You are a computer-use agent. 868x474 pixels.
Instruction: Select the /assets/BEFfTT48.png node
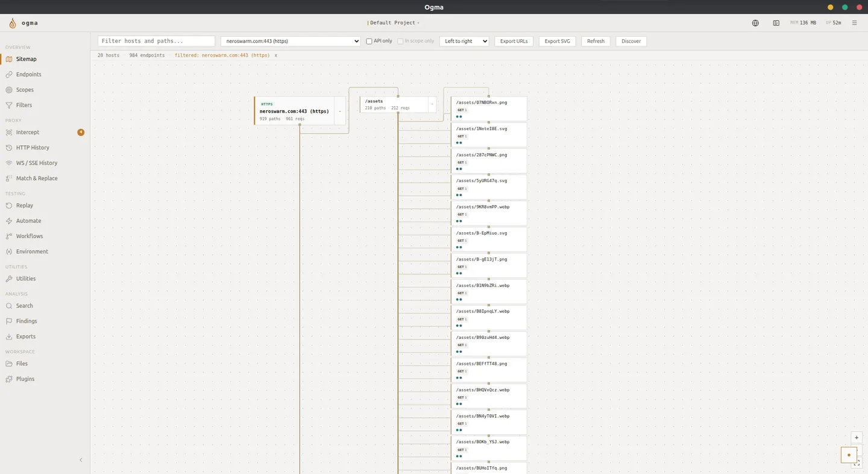tap(489, 370)
